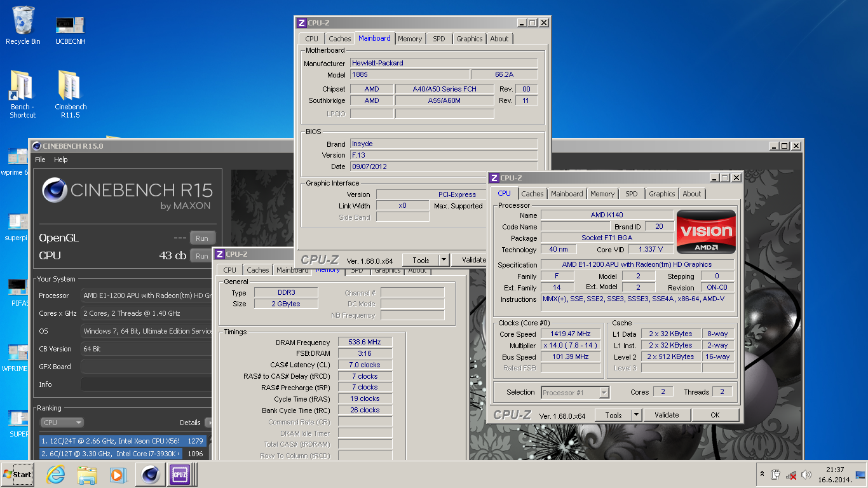Click the DRAM Frequency 538.6 MHz value
Viewport: 868px width, 488px height.
[365, 342]
